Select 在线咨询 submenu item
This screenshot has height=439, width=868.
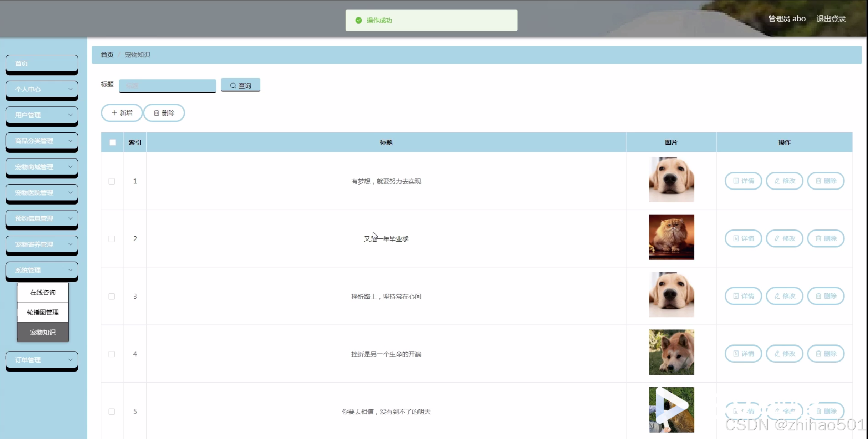[43, 292]
